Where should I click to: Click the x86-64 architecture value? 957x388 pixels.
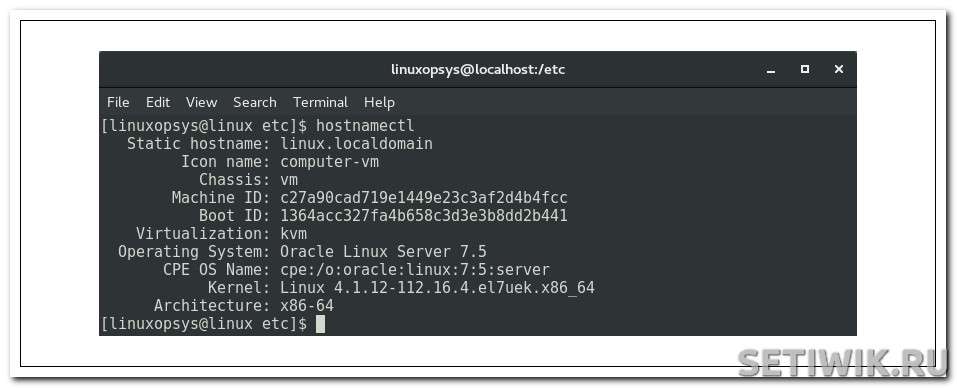click(307, 306)
